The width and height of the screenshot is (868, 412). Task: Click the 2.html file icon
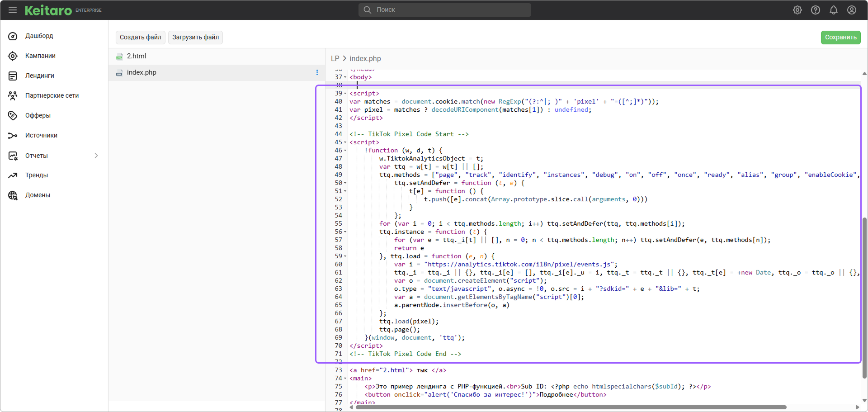click(x=119, y=57)
